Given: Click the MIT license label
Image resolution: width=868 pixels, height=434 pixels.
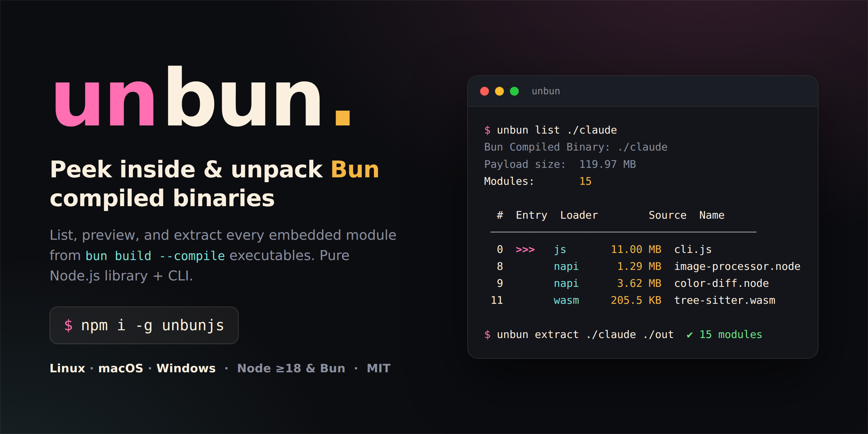Looking at the screenshot, I should 379,368.
